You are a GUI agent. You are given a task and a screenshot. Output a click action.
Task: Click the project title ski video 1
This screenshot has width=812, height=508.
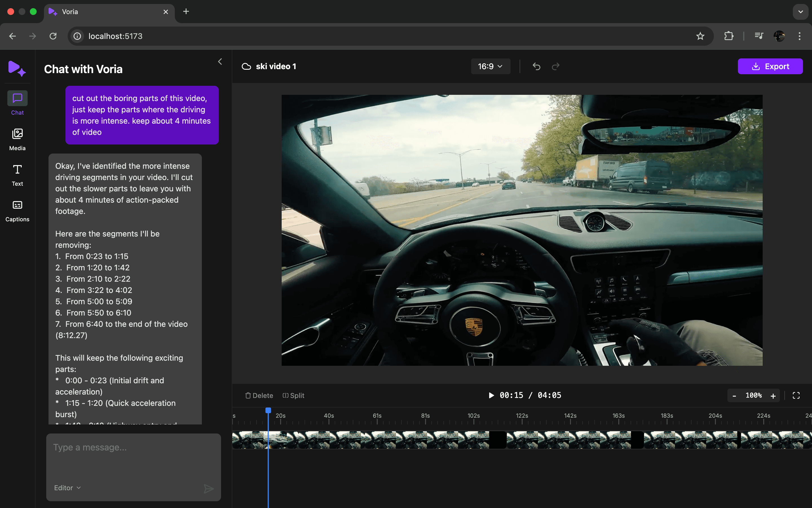click(x=276, y=67)
